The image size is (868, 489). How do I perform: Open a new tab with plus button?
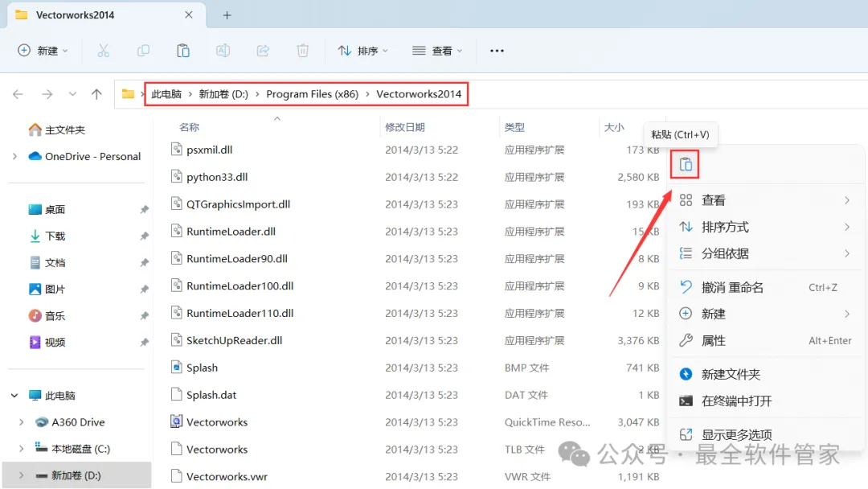click(227, 15)
